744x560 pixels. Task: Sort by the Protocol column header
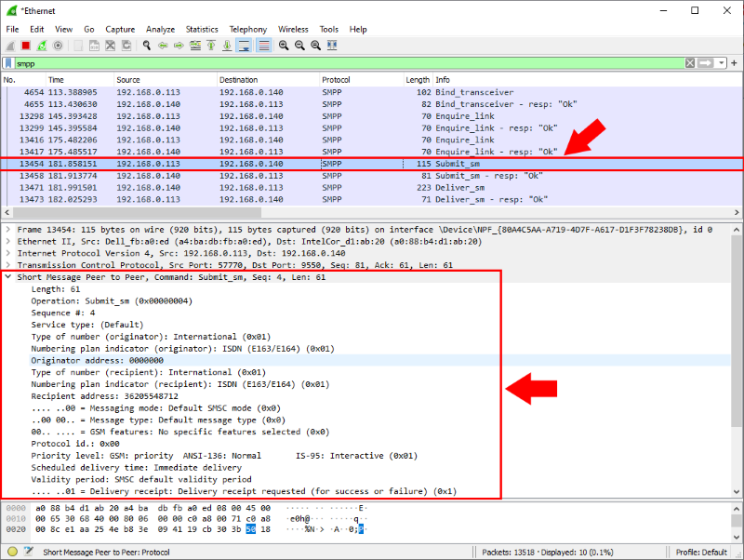361,80
